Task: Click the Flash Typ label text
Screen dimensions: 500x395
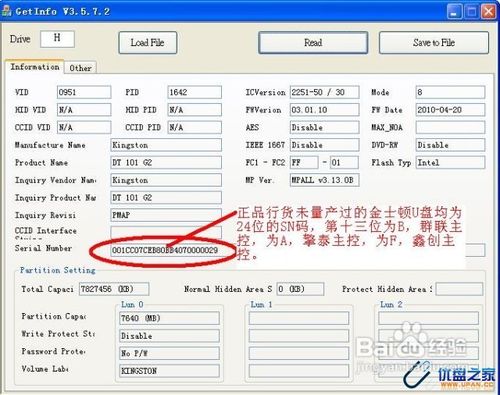Action: 391,163
